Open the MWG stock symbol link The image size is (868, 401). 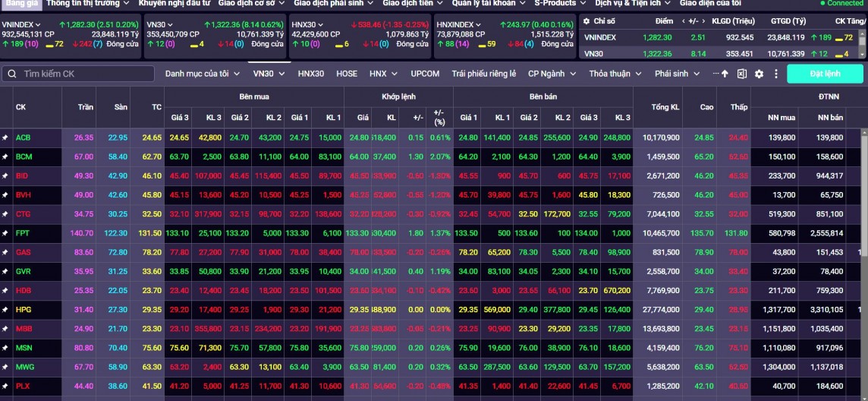click(24, 367)
